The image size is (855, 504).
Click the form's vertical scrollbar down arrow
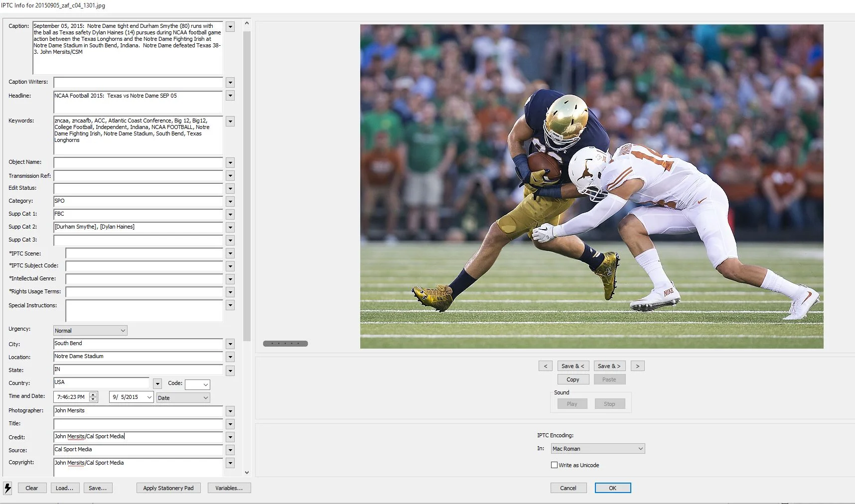(x=247, y=473)
